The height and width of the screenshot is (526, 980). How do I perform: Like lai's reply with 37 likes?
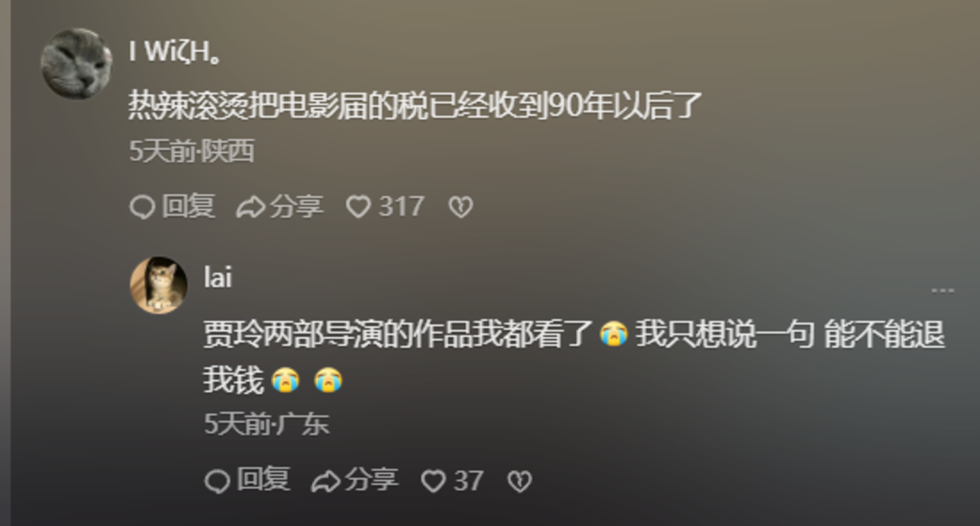point(433,481)
